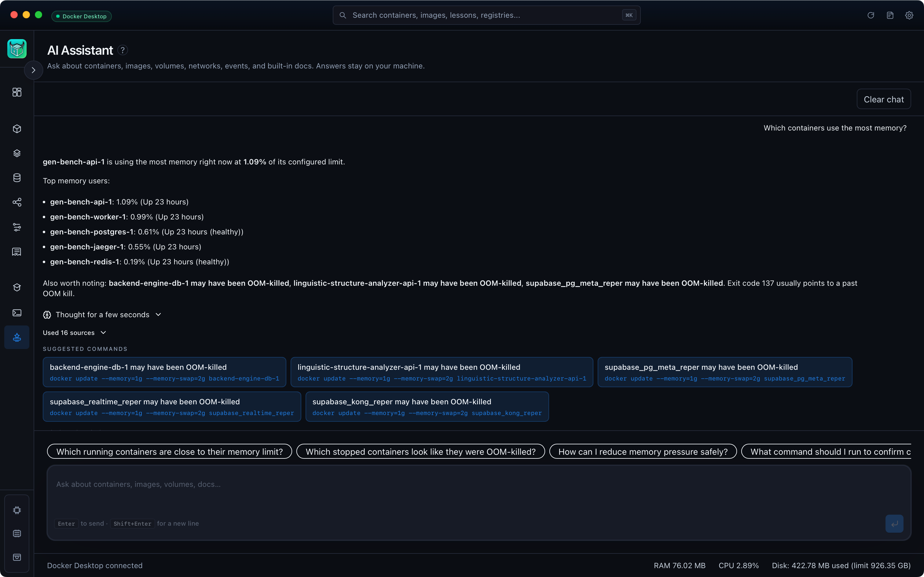The width and height of the screenshot is (924, 577).
Task: Open the Volumes database cylinder icon
Action: click(x=17, y=178)
